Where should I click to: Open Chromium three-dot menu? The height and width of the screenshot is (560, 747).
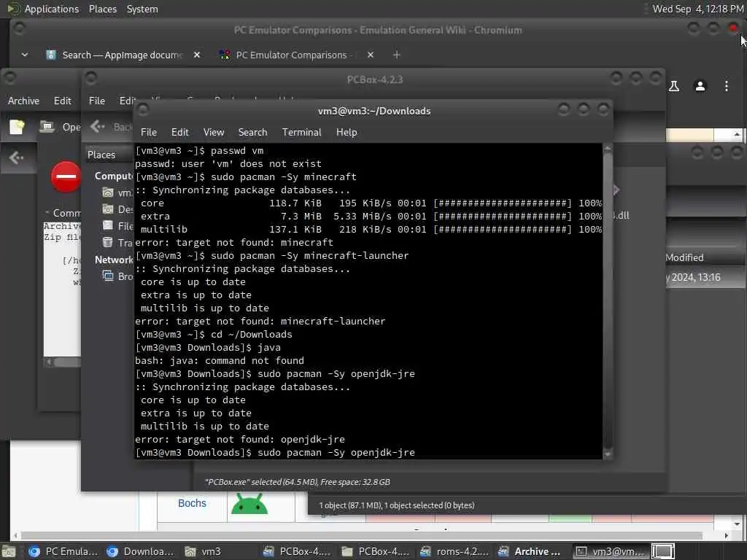[x=726, y=86]
